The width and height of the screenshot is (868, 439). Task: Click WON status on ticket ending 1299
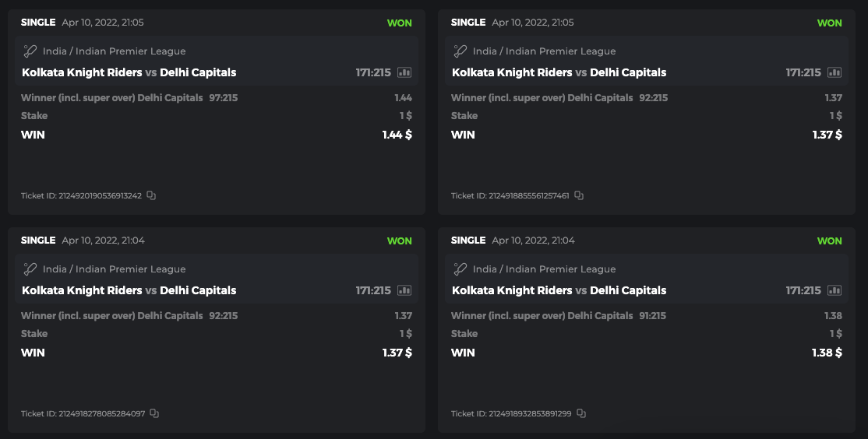coord(829,241)
